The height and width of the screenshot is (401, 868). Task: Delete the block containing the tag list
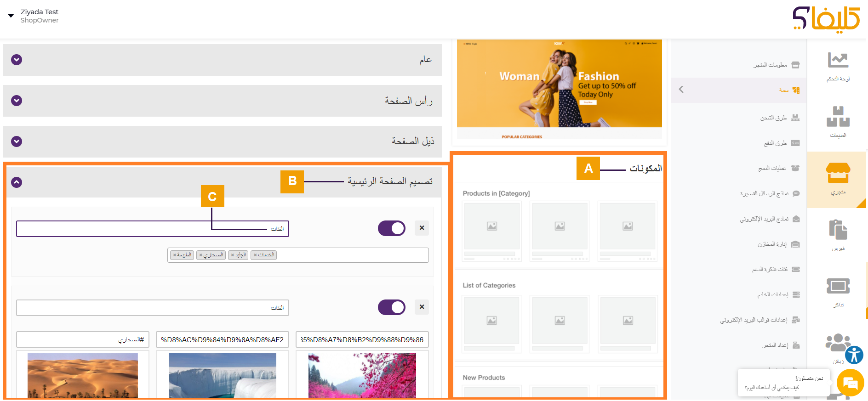pos(422,228)
